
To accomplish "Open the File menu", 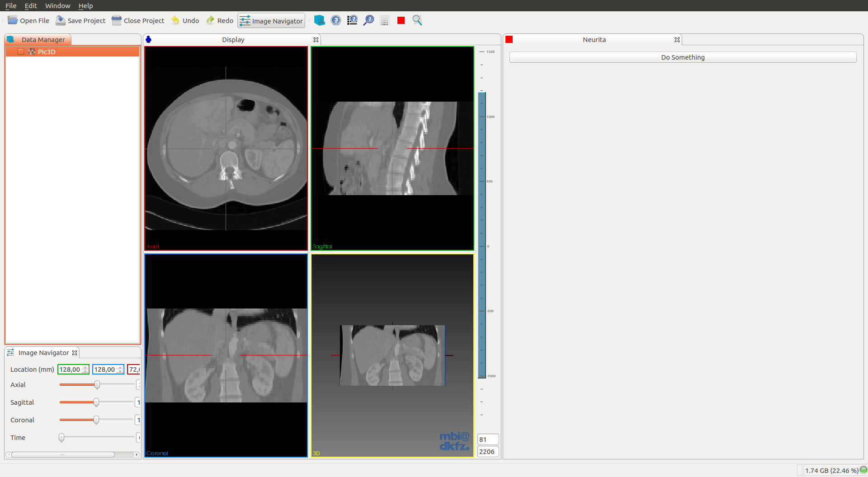I will pyautogui.click(x=11, y=5).
